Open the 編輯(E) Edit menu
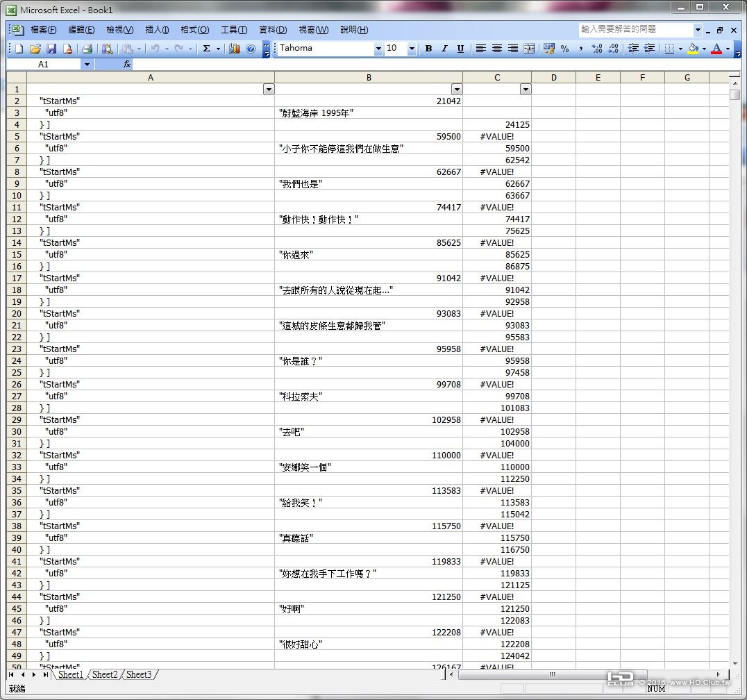 81,30
